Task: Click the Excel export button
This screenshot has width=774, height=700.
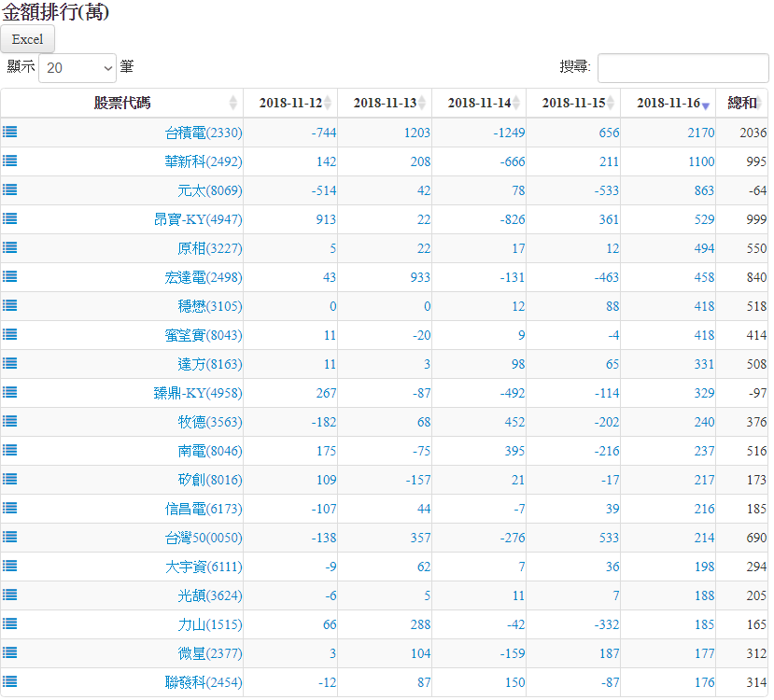Action: pos(28,39)
